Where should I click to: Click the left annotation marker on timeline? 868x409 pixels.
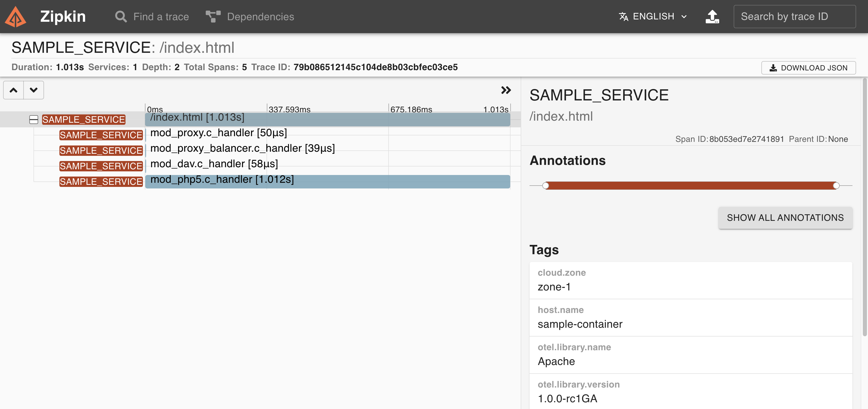tap(546, 186)
